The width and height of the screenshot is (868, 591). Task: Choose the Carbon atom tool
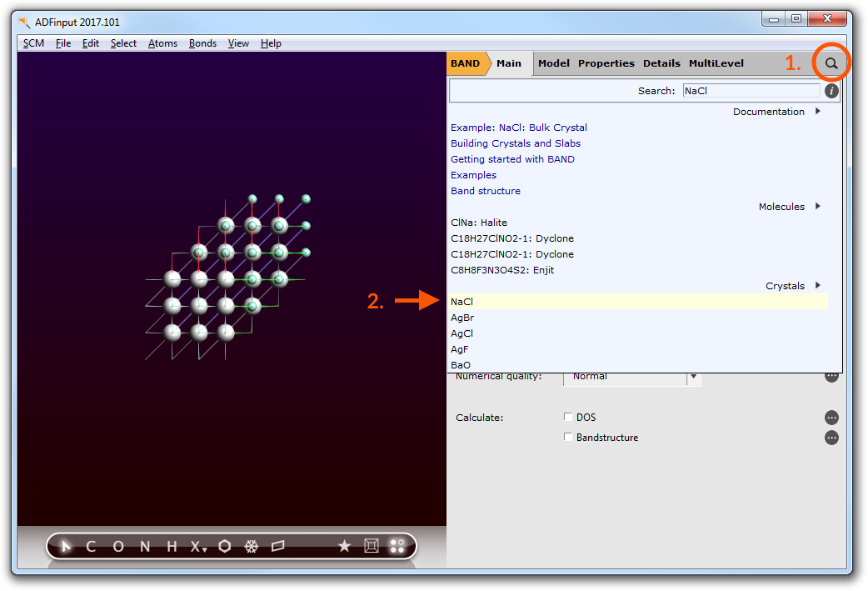coord(91,547)
